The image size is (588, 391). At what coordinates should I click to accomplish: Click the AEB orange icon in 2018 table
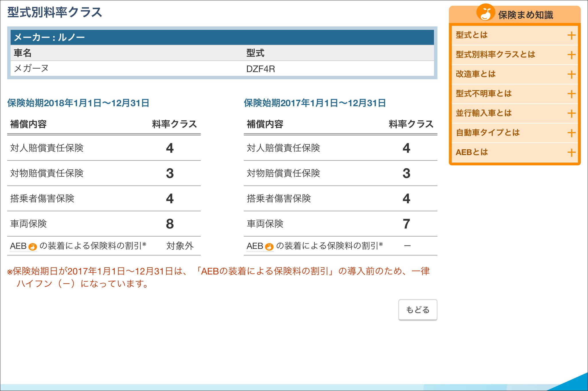click(33, 247)
